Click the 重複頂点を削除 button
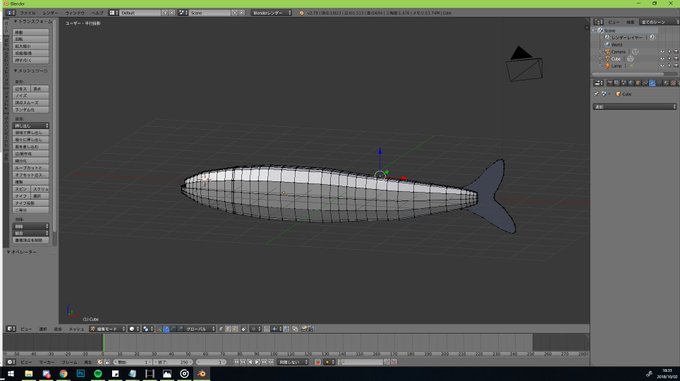Screen dimensions: 680x381 tap(31, 240)
